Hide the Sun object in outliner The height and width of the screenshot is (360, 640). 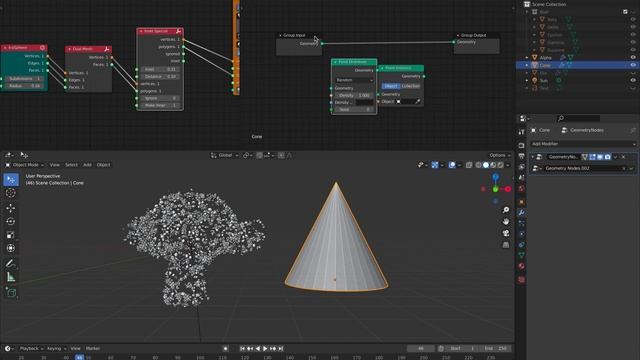633,81
